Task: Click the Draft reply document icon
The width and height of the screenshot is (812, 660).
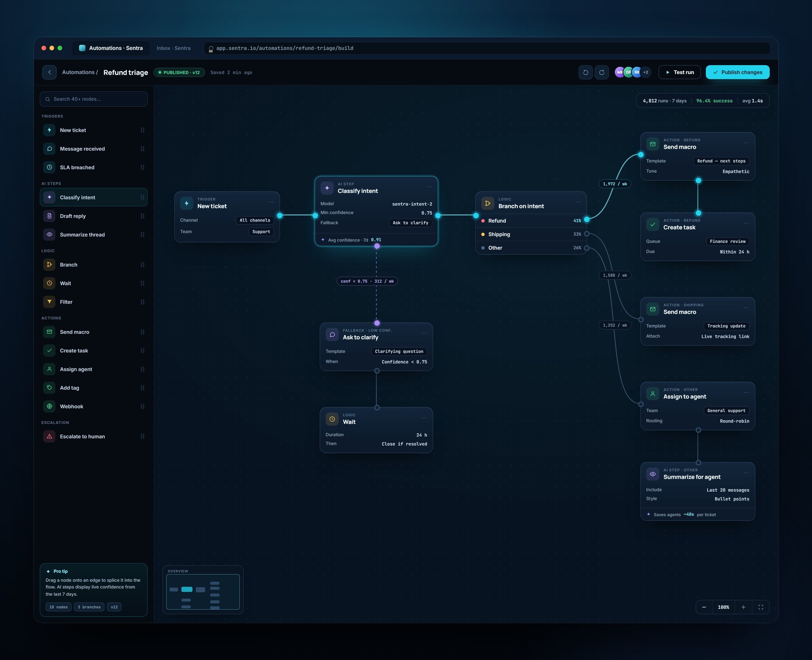Action: (49, 216)
